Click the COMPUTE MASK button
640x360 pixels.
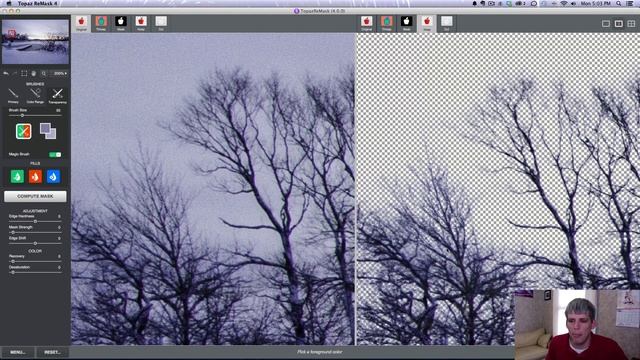(35, 196)
